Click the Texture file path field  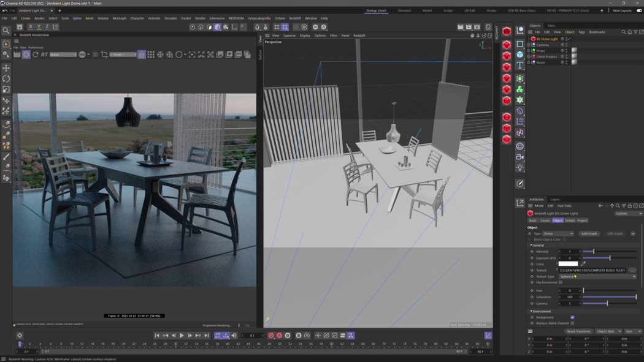tap(592, 270)
